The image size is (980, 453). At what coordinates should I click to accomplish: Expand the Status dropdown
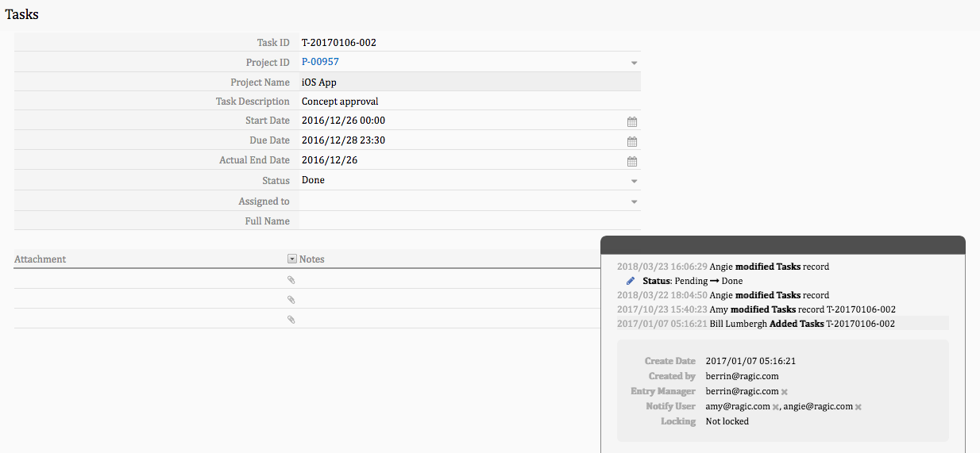[634, 182]
